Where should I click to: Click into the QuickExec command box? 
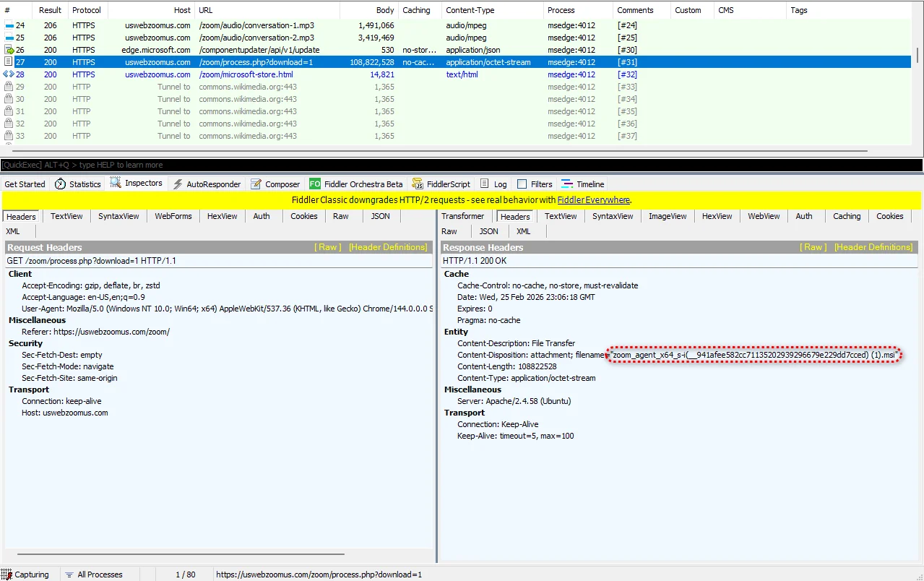click(x=462, y=165)
